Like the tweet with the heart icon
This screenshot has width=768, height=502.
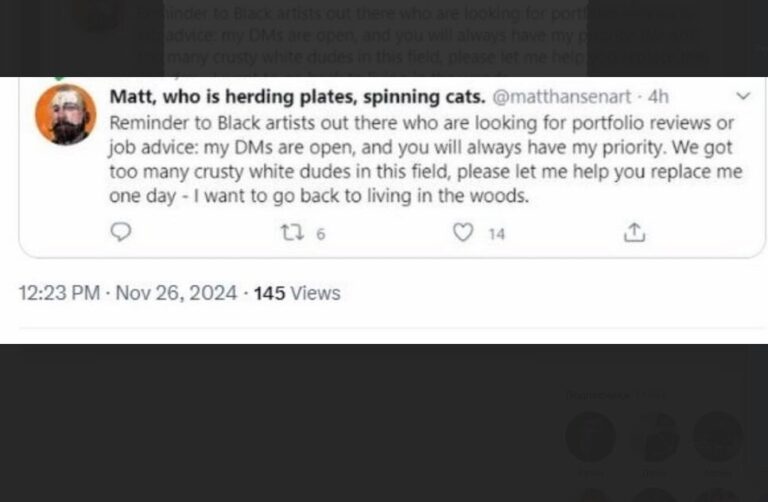pos(463,232)
